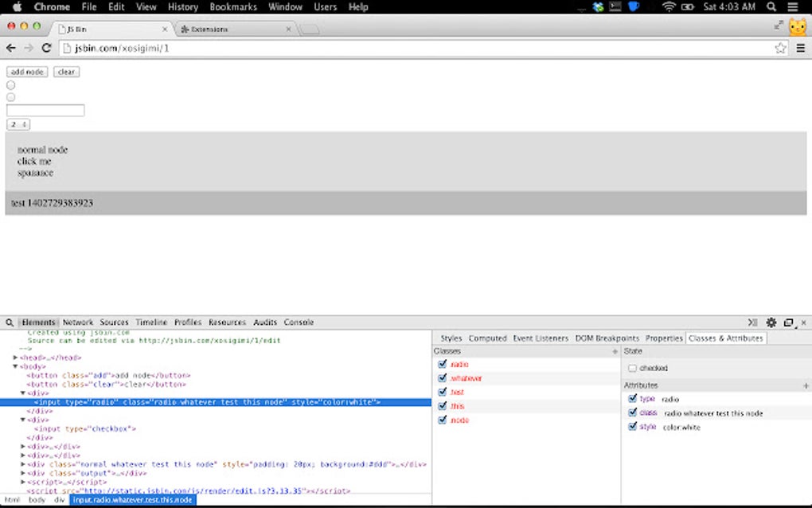Uncheck the .whatever class checkbox
This screenshot has height=508, width=812.
point(443,378)
